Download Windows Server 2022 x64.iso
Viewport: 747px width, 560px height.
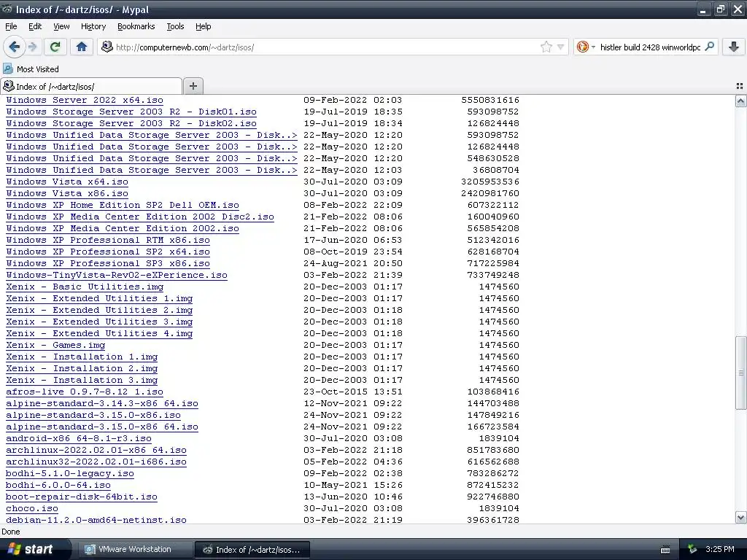pos(85,101)
